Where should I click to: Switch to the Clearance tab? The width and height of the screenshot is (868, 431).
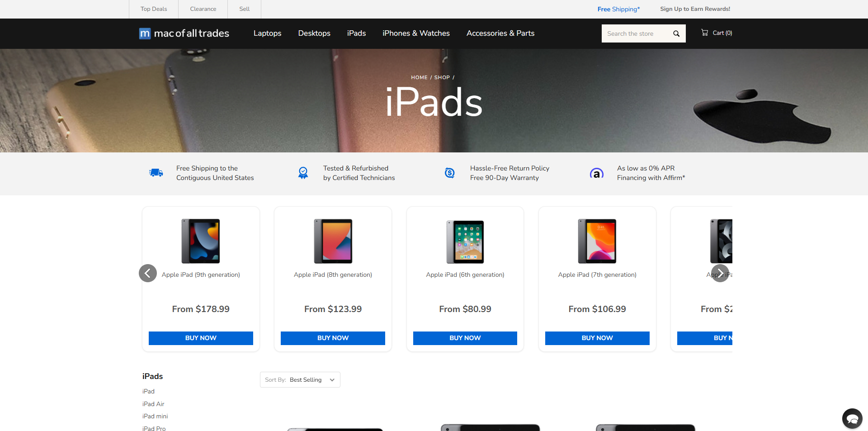[203, 9]
